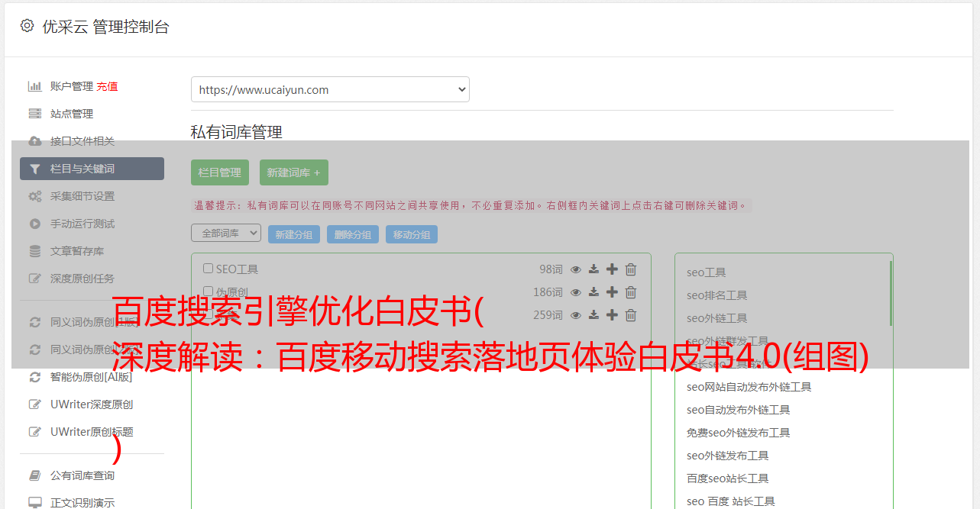Screen dimensions: 980x509
Task: Click the 186词 count
Action: tap(548, 292)
